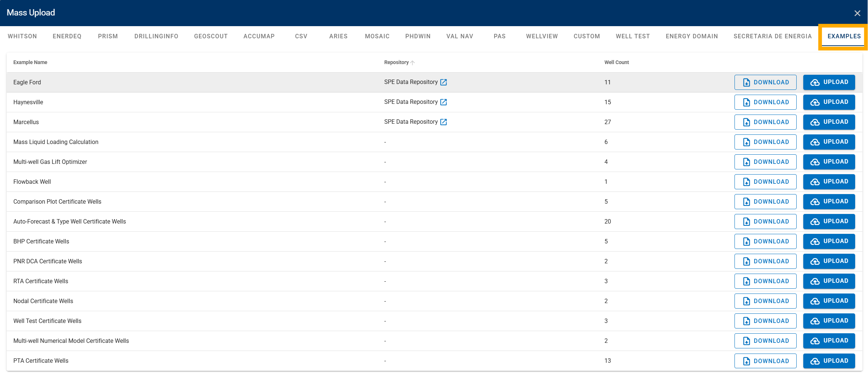Upload Mass Liquid Loading Calculation example
Screen dimensions: 868x376
(x=829, y=142)
